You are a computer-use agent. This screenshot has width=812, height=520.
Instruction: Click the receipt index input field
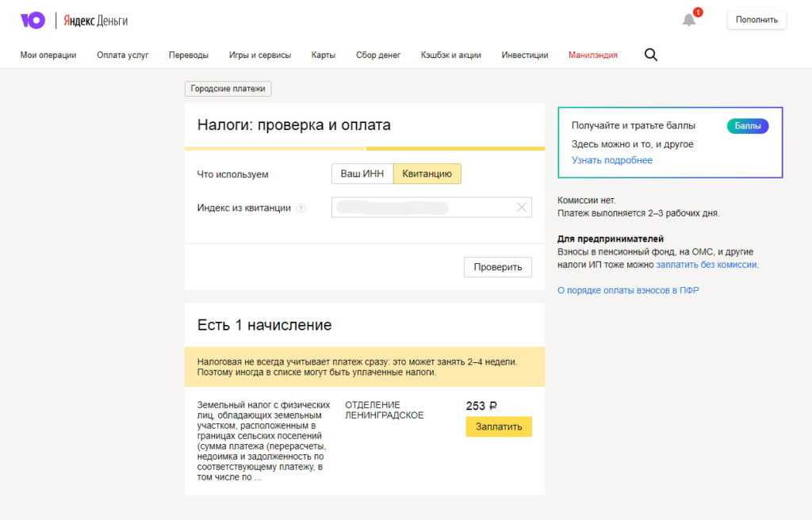[420, 208]
